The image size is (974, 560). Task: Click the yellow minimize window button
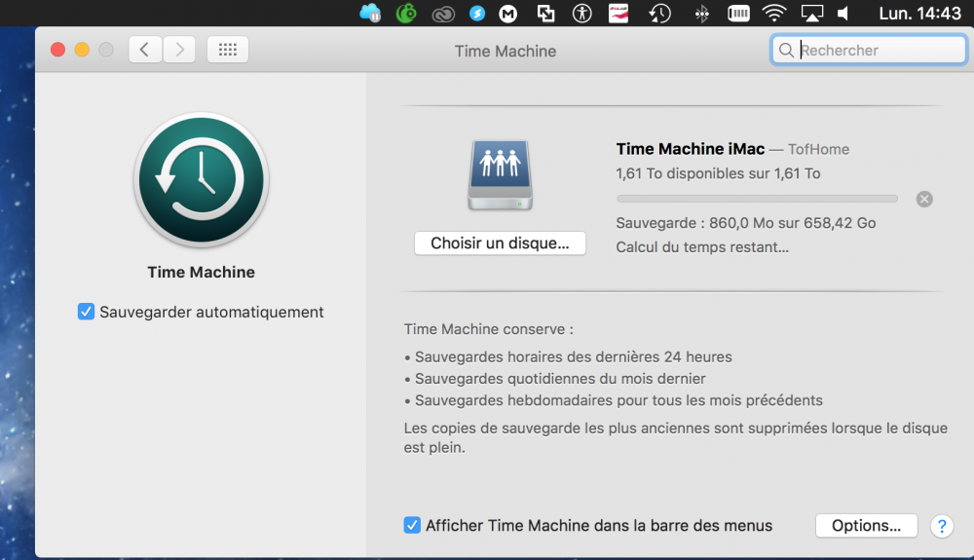coord(82,50)
